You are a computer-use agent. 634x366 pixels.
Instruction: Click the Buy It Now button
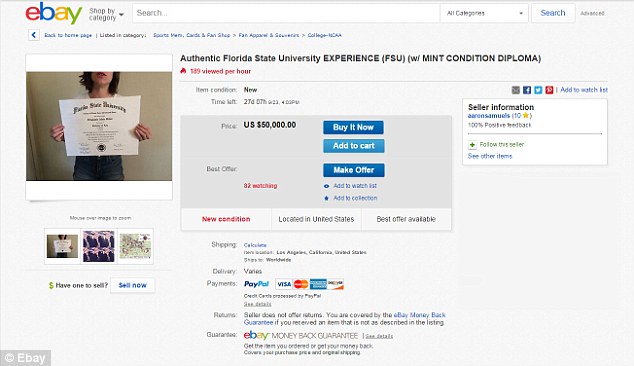(x=353, y=127)
